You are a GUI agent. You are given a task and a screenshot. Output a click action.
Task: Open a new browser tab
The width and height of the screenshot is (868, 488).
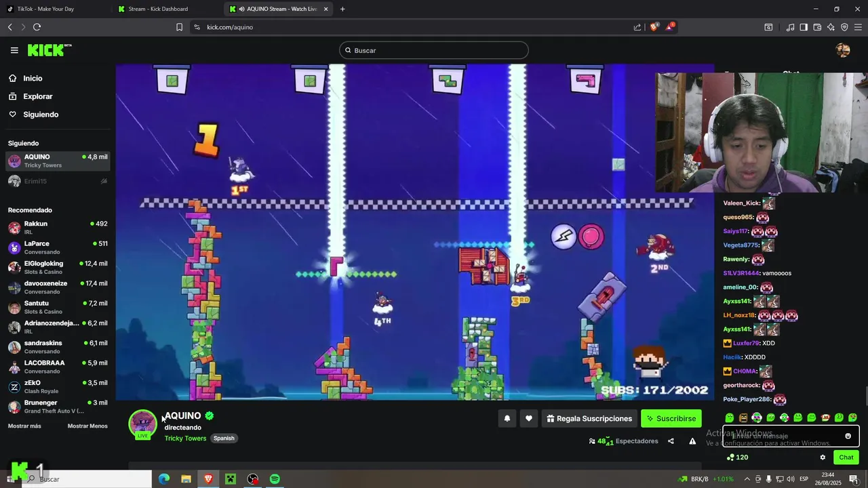click(342, 9)
